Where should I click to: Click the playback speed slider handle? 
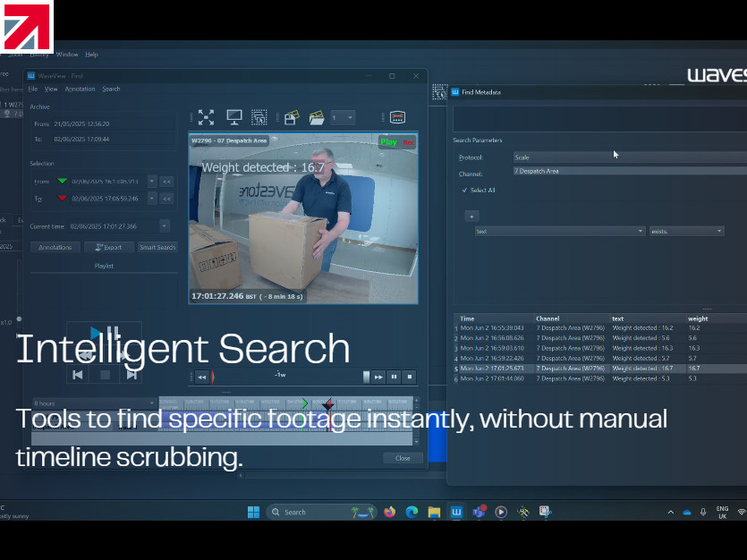(x=366, y=377)
